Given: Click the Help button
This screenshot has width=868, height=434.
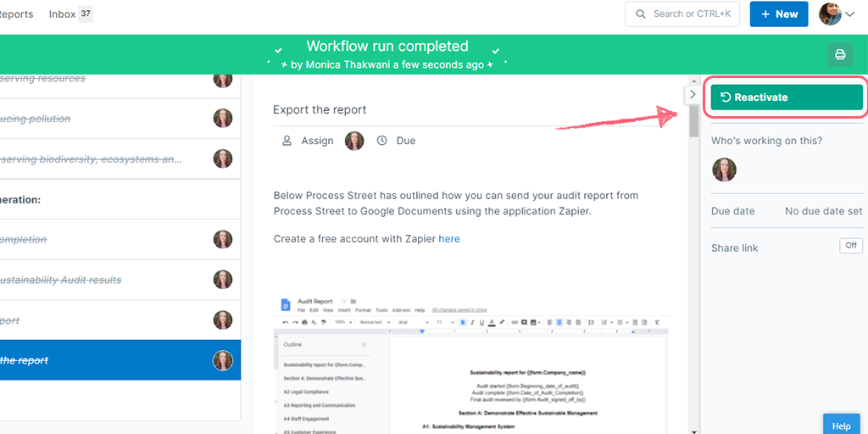Looking at the screenshot, I should click(x=841, y=426).
